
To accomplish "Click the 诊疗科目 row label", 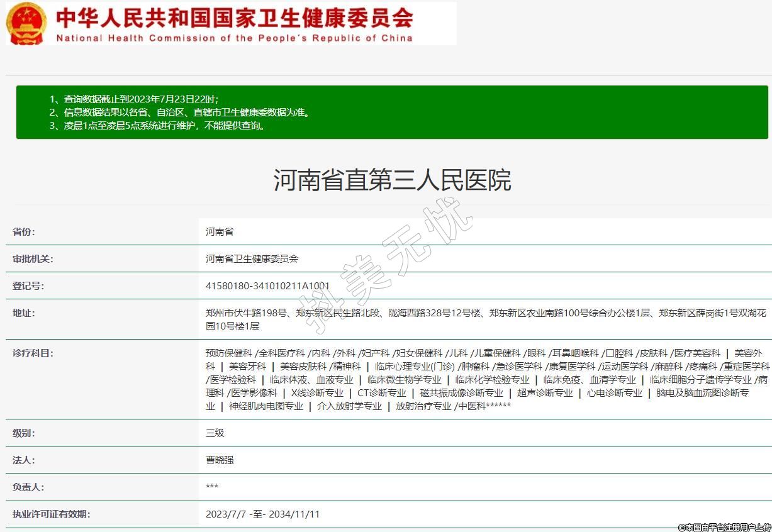I will 33,353.
